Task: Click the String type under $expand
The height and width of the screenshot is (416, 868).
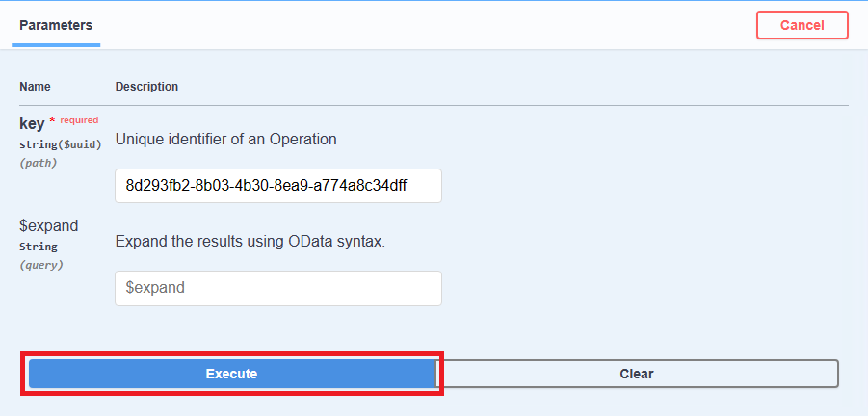Action: pyautogui.click(x=38, y=247)
